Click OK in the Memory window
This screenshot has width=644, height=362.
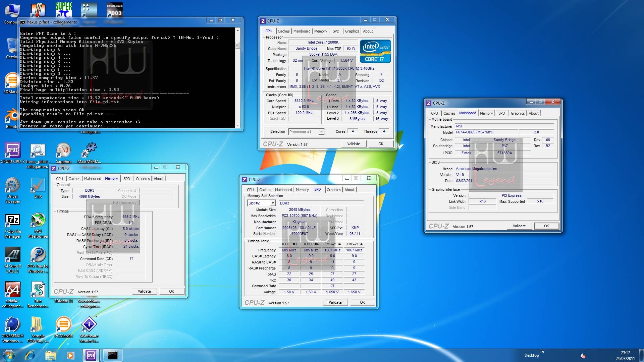171,291
